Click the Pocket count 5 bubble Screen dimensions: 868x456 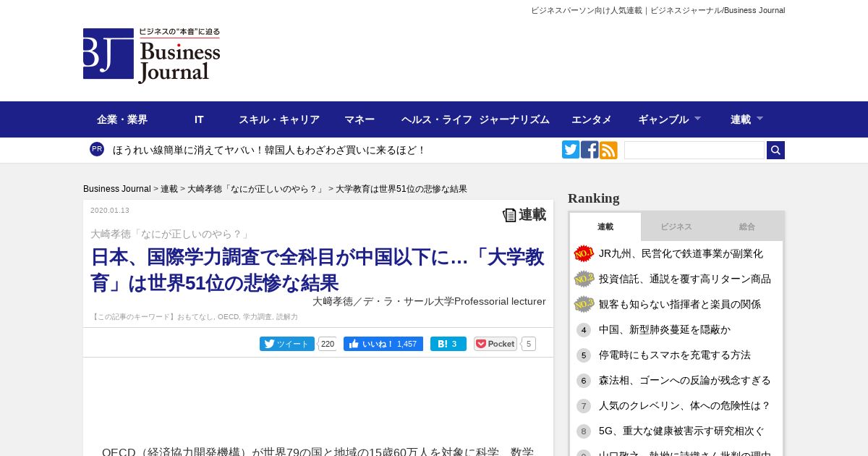[x=529, y=344]
